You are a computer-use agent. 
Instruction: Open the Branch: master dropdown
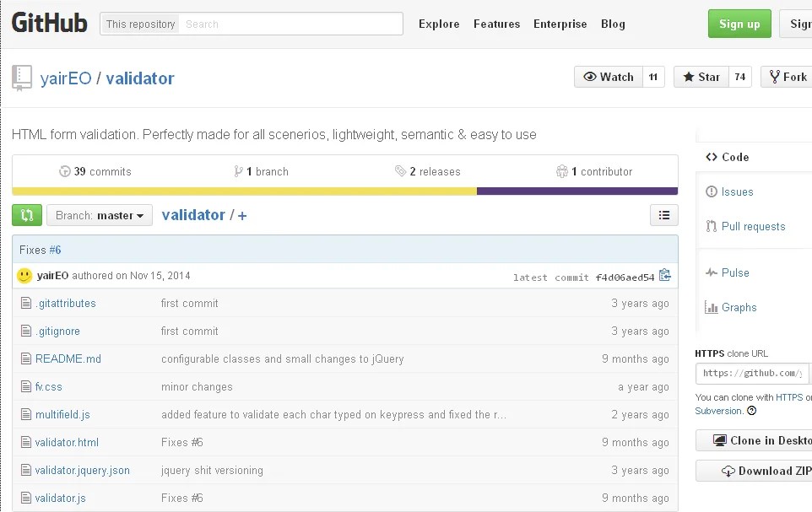(x=100, y=215)
